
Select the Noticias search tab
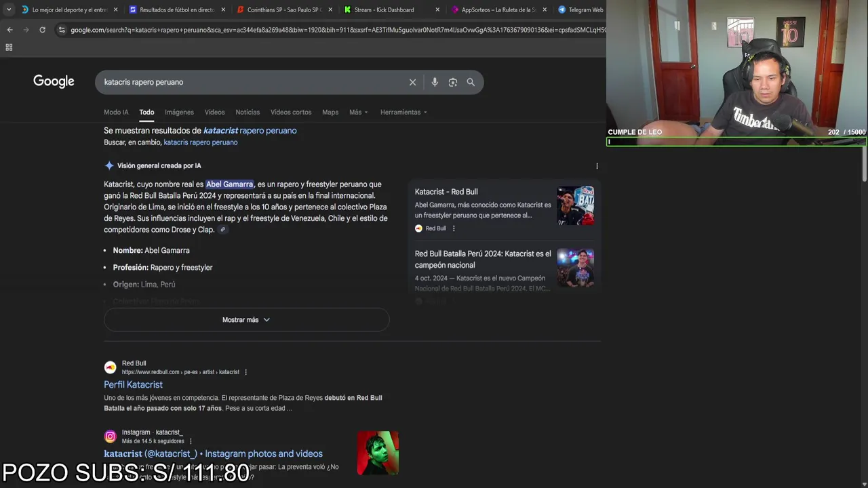click(x=248, y=113)
